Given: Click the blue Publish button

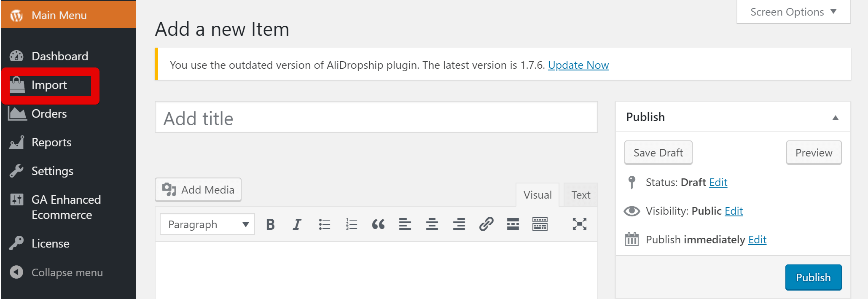Looking at the screenshot, I should [x=813, y=277].
